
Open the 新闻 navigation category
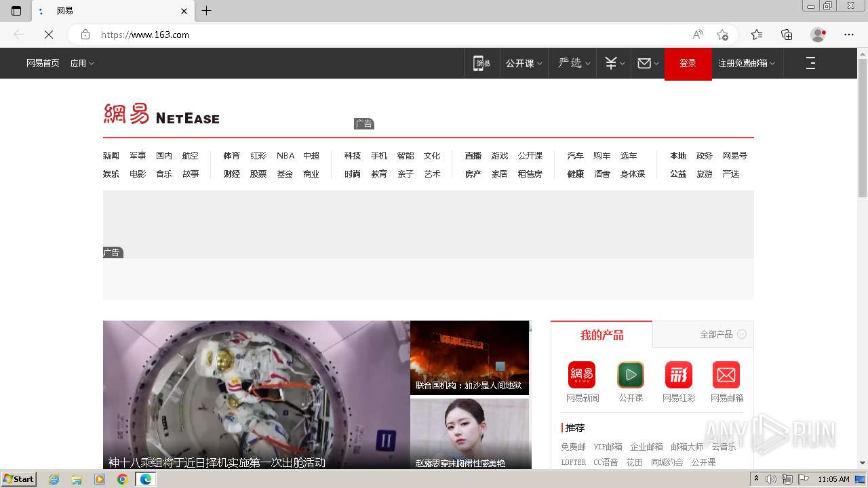pyautogui.click(x=111, y=155)
